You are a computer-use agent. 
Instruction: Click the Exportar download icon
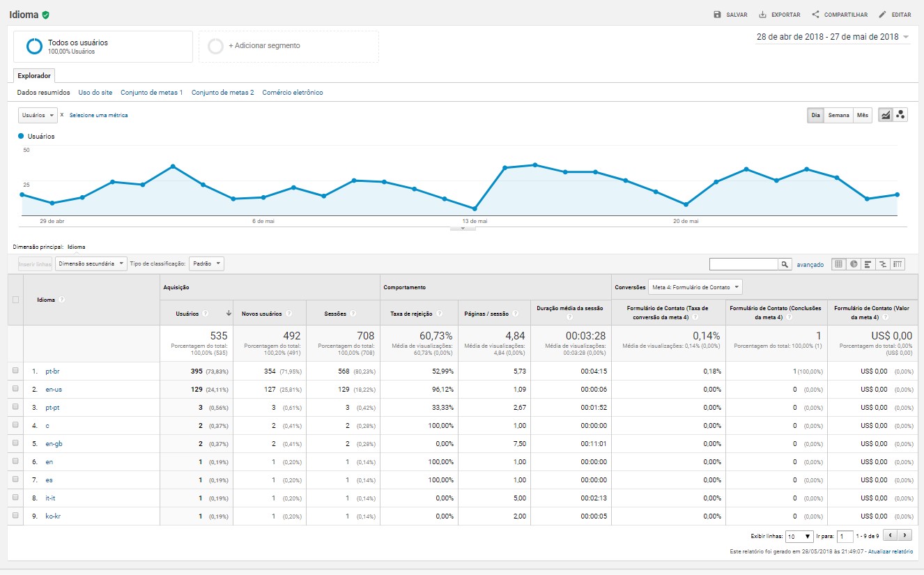762,15
